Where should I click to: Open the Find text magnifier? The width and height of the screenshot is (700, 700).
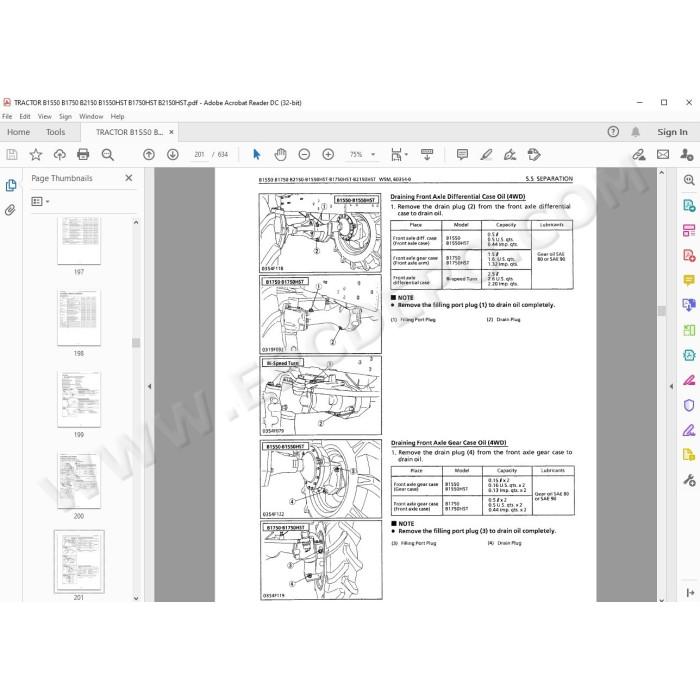coord(108,154)
